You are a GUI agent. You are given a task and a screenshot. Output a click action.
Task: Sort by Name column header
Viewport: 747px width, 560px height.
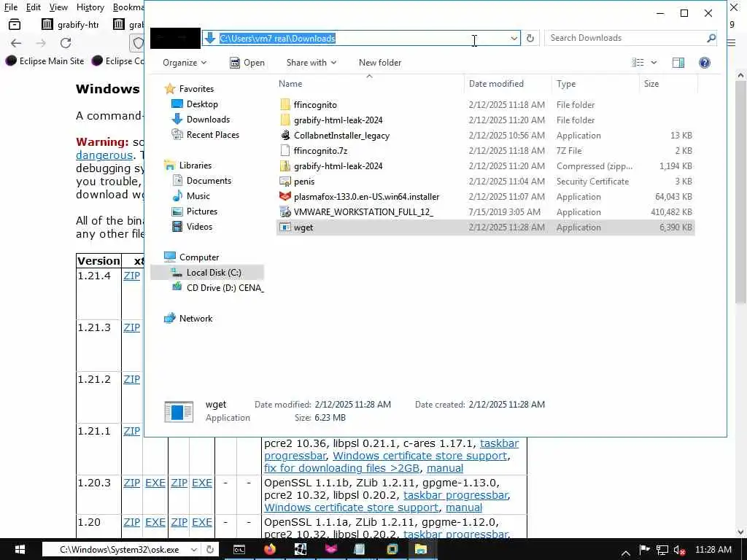(369, 84)
